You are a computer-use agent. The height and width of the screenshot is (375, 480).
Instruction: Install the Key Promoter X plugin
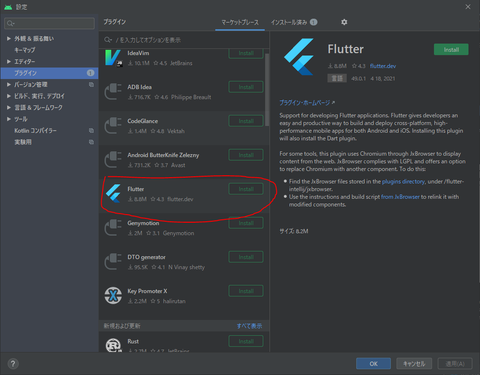(x=246, y=291)
